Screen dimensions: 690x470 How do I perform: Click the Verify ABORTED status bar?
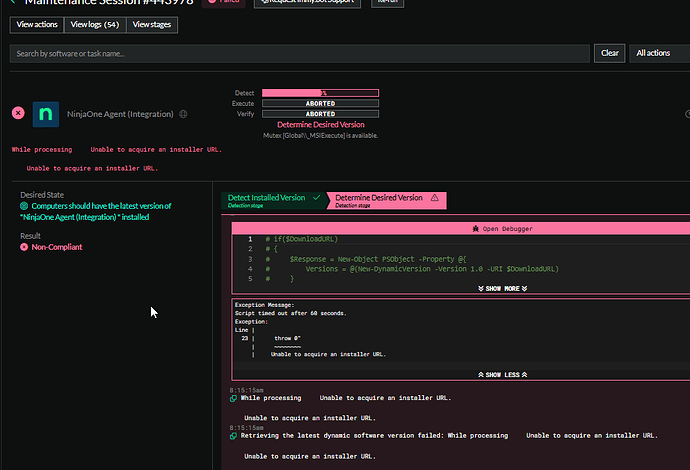pyautogui.click(x=320, y=114)
